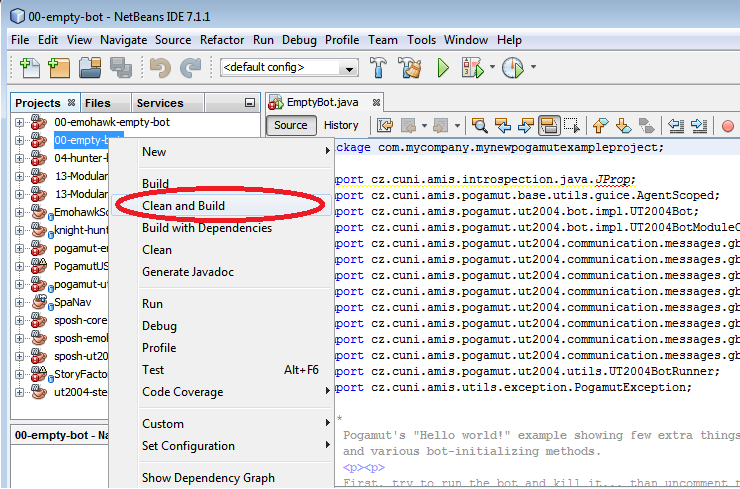Viewport: 740px width, 489px height.
Task: Select the SpaNav project row
Action: (73, 303)
